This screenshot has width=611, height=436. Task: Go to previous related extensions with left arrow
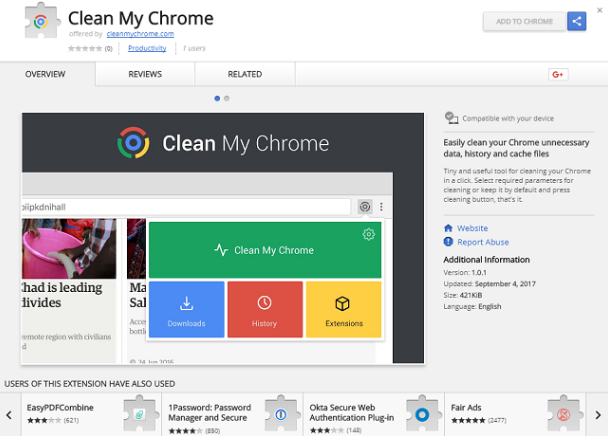(x=9, y=415)
